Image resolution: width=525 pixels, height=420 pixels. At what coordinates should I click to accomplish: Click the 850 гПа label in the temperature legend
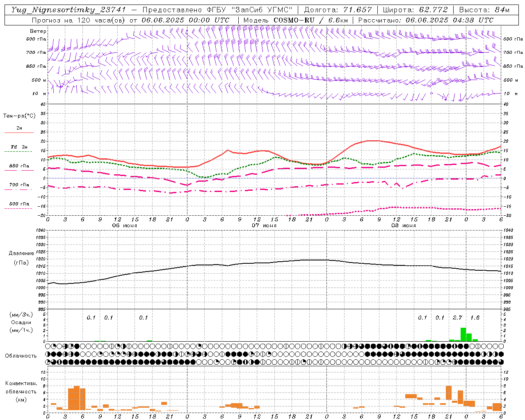[19, 166]
